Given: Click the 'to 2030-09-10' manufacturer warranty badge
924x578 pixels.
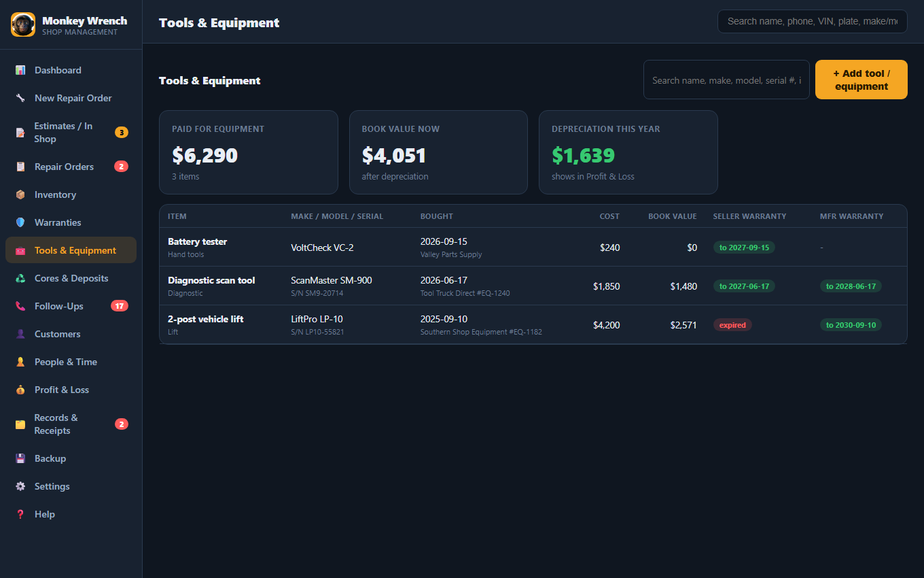Looking at the screenshot, I should click(851, 325).
